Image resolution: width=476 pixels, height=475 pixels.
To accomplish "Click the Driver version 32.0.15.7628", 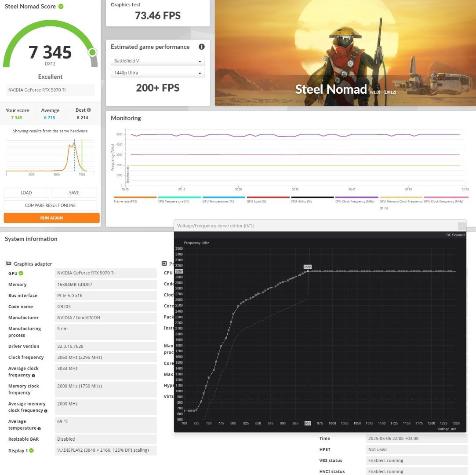I will click(x=105, y=346).
